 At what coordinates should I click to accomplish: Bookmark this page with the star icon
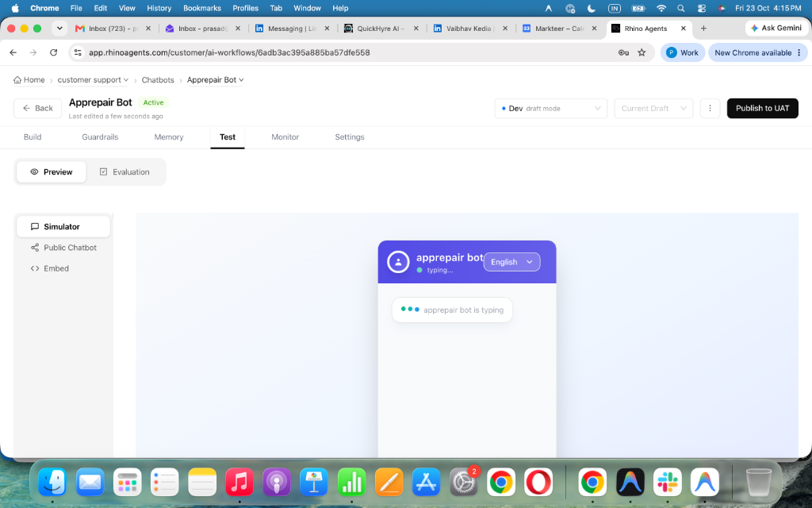click(x=642, y=52)
